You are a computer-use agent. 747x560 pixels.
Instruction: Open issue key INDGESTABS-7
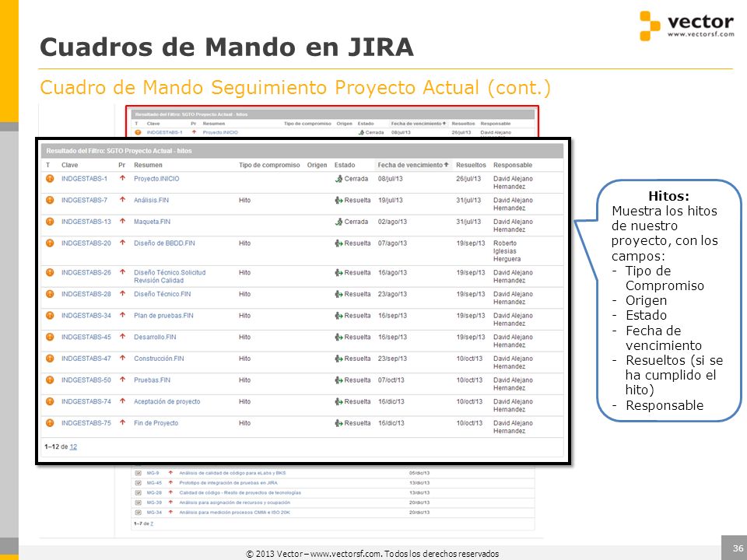84,200
